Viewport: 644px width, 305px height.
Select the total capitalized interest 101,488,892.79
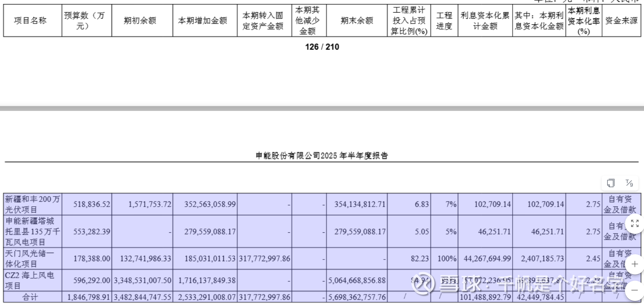(485, 297)
